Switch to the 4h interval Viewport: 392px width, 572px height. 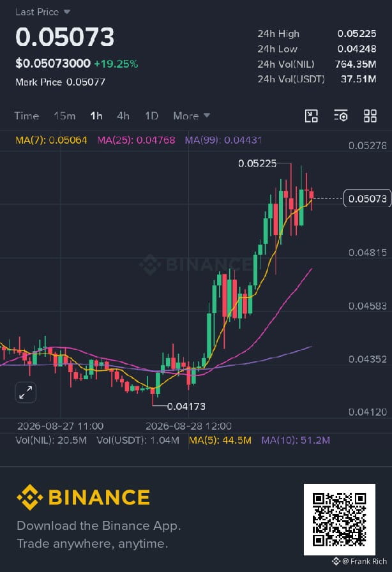[x=123, y=116]
